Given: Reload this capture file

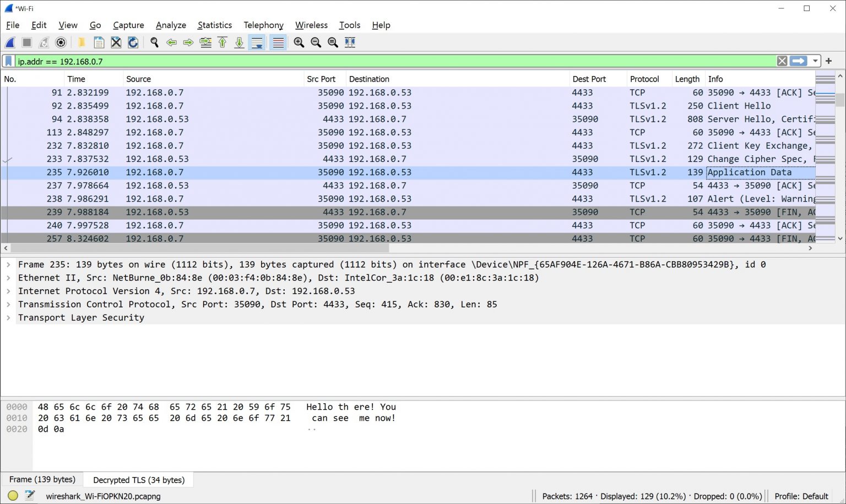Looking at the screenshot, I should point(133,42).
